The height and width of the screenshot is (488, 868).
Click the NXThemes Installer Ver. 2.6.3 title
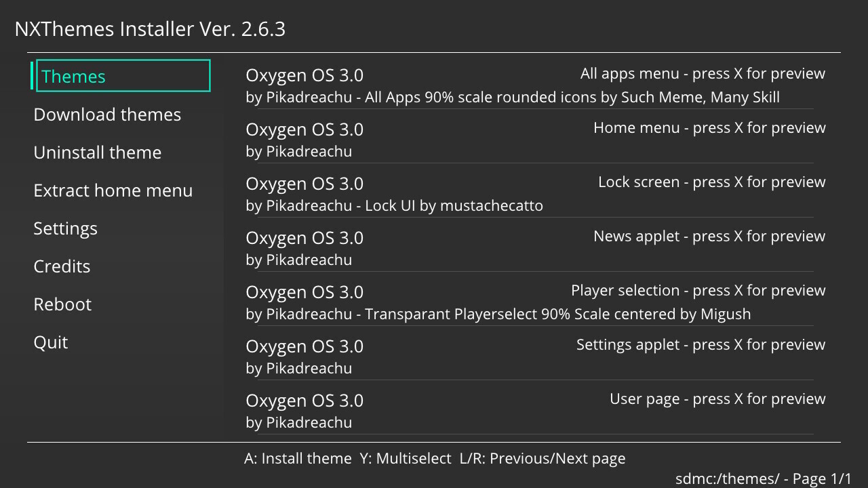(x=150, y=29)
